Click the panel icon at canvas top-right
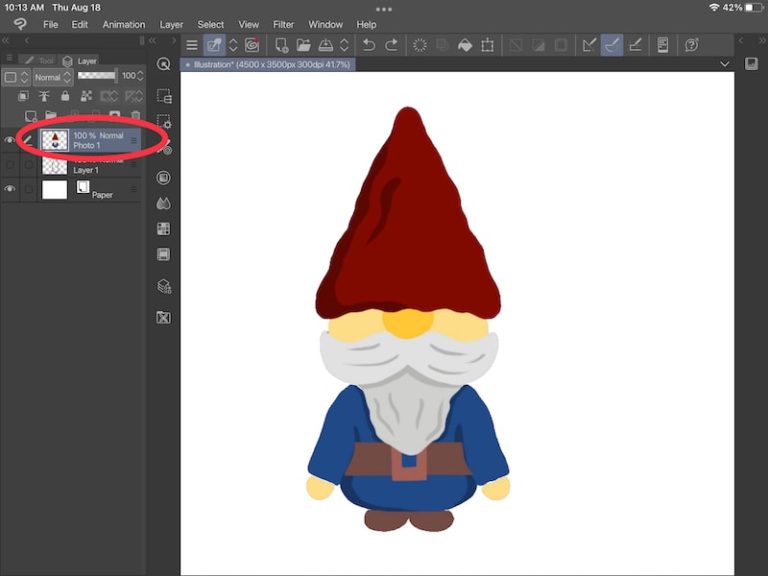The height and width of the screenshot is (576, 768). 751,64
